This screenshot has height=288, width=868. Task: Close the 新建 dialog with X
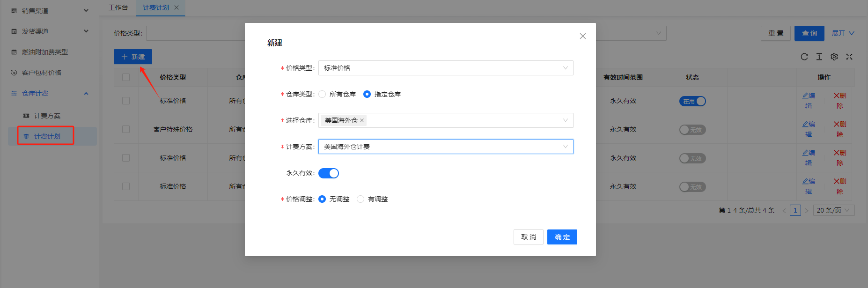click(582, 36)
